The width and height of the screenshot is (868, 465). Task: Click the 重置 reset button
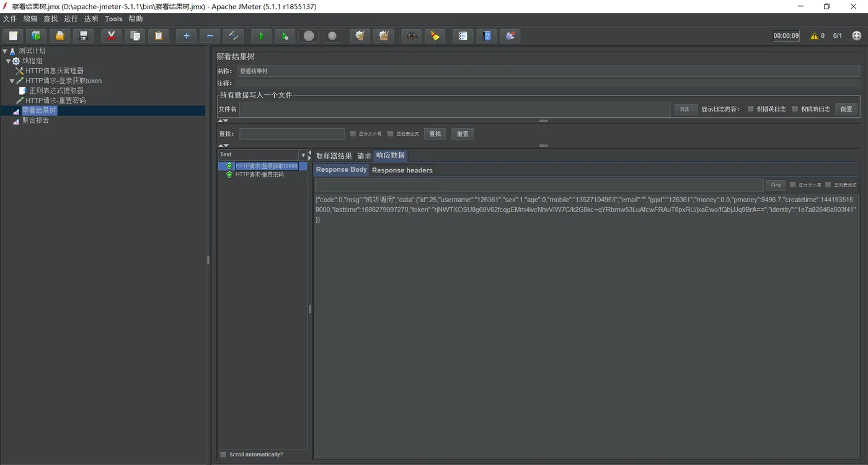click(x=463, y=134)
